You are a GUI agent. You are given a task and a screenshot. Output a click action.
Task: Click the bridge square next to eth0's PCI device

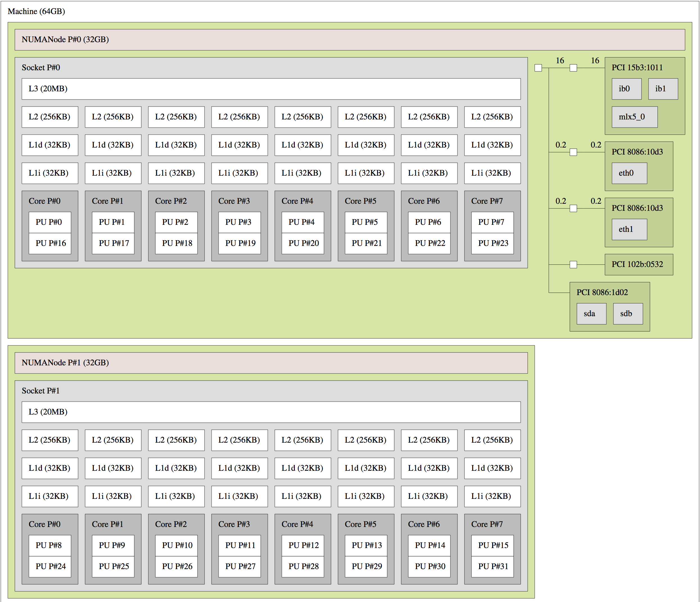[573, 152]
